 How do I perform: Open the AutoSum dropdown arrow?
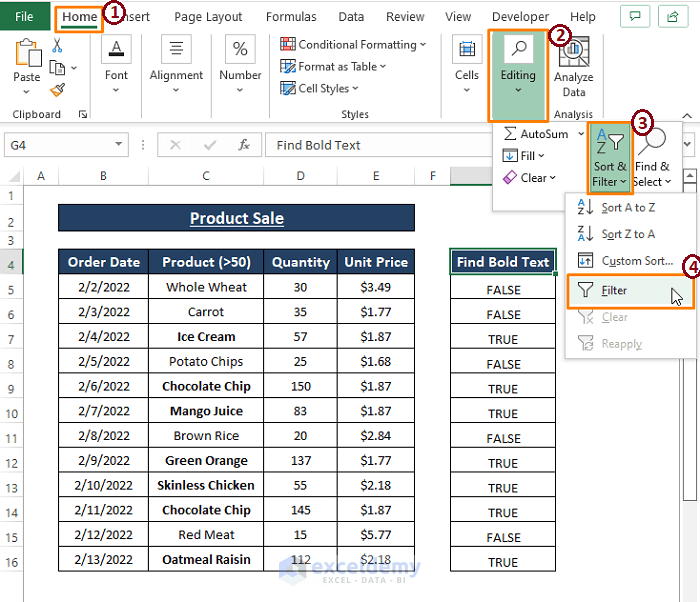coord(581,134)
